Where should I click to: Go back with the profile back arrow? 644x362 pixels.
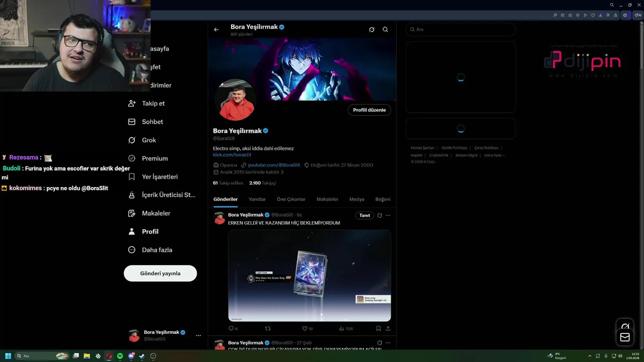click(x=216, y=30)
